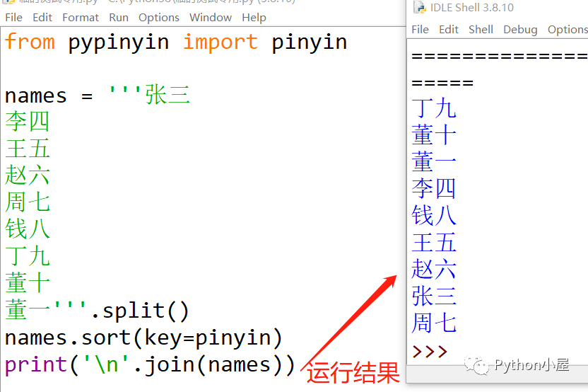Viewport: 588px width, 392px height.
Task: Open the Debug menu in IDLE Shell
Action: coord(520,29)
